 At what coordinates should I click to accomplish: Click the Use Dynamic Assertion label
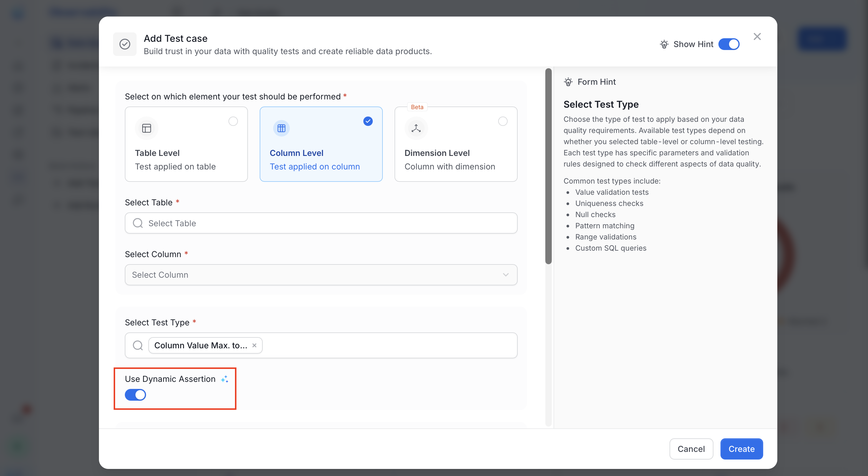170,379
